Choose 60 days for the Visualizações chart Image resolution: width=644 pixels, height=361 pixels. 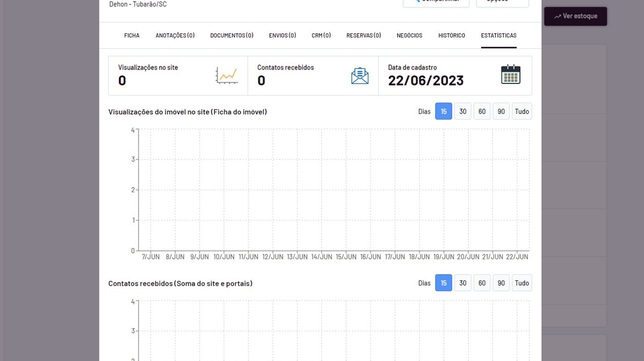pos(482,111)
